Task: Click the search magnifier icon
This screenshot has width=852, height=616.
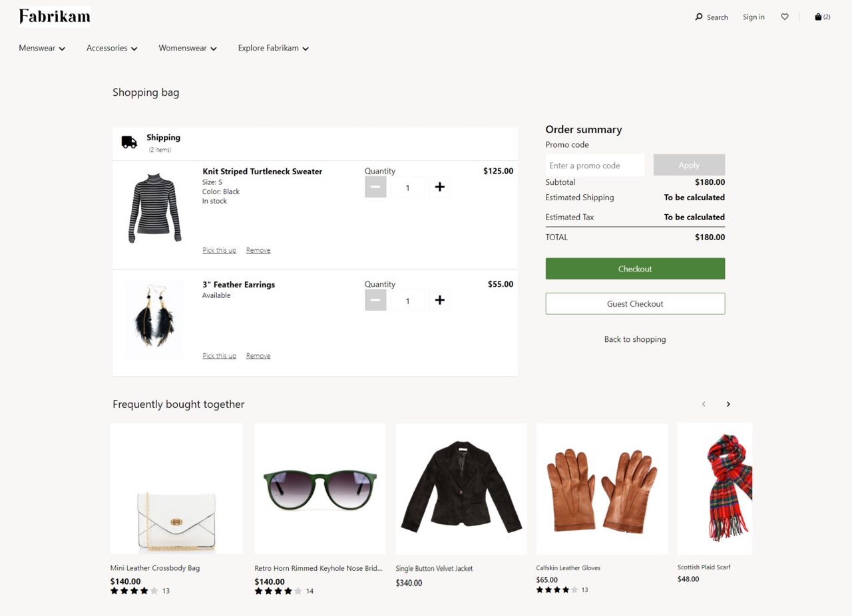Action: [699, 17]
